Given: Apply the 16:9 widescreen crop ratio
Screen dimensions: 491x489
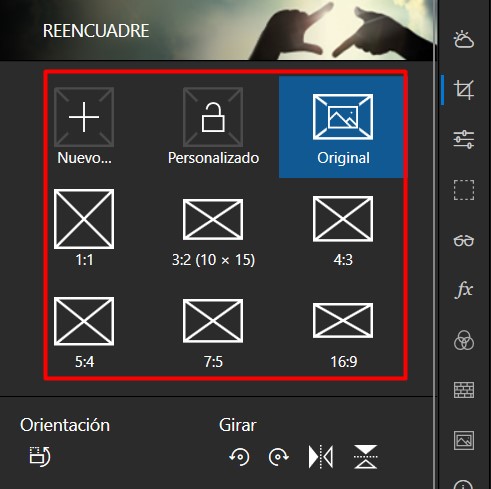Looking at the screenshot, I should click(343, 335).
